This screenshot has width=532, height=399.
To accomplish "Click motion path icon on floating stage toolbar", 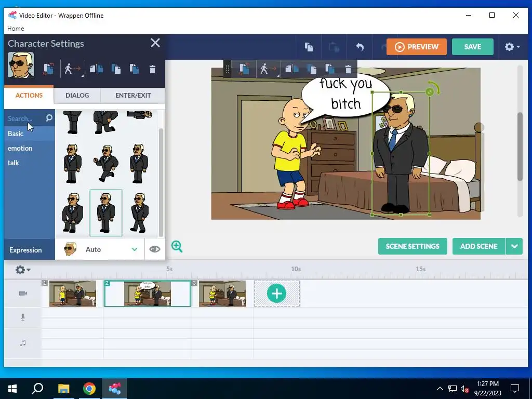I will coord(268,69).
